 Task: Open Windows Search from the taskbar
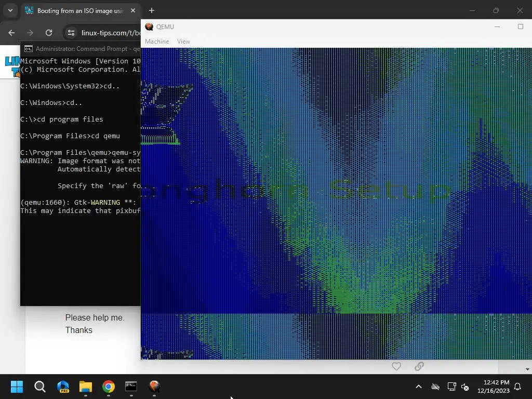pos(40,387)
